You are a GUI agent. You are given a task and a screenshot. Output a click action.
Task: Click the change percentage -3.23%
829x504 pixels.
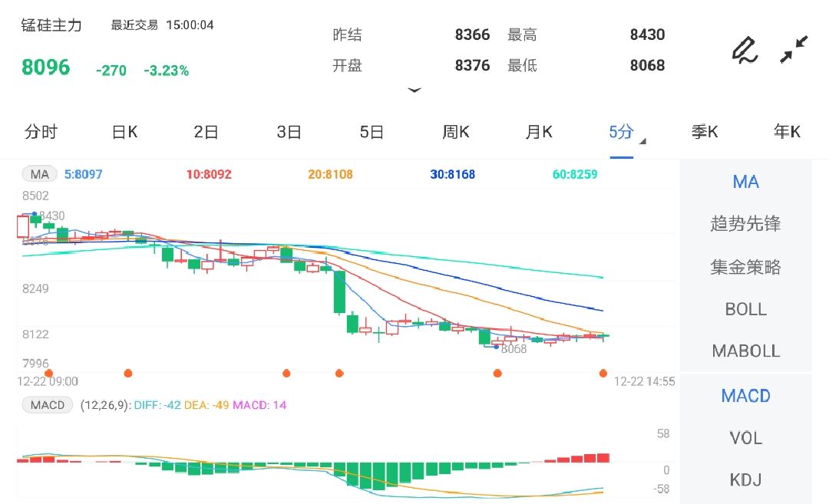tap(166, 71)
